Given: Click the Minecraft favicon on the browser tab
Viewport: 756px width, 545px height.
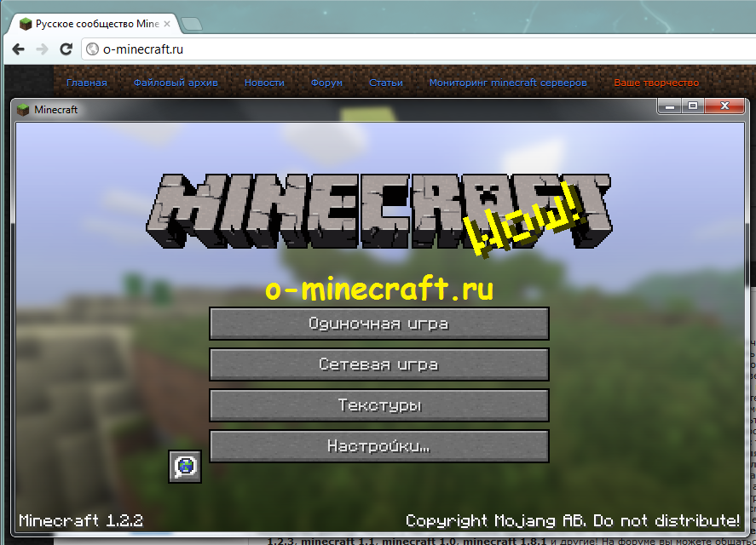Looking at the screenshot, I should coord(24,24).
